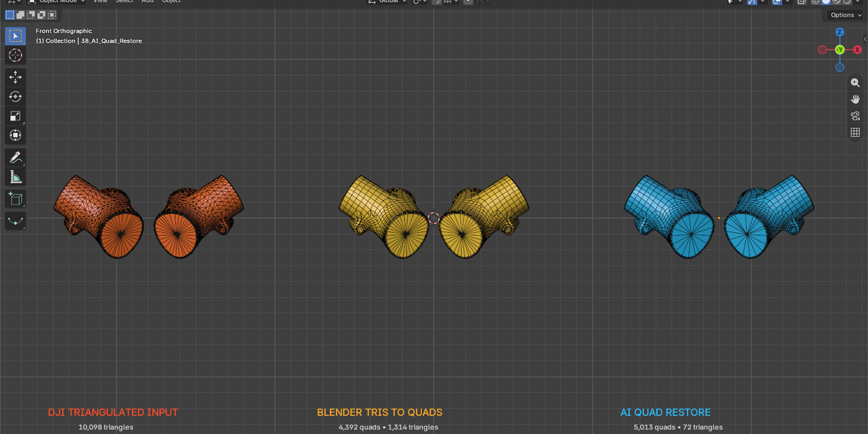Activate the combined Transform tool
The width and height of the screenshot is (868, 434).
click(x=15, y=135)
